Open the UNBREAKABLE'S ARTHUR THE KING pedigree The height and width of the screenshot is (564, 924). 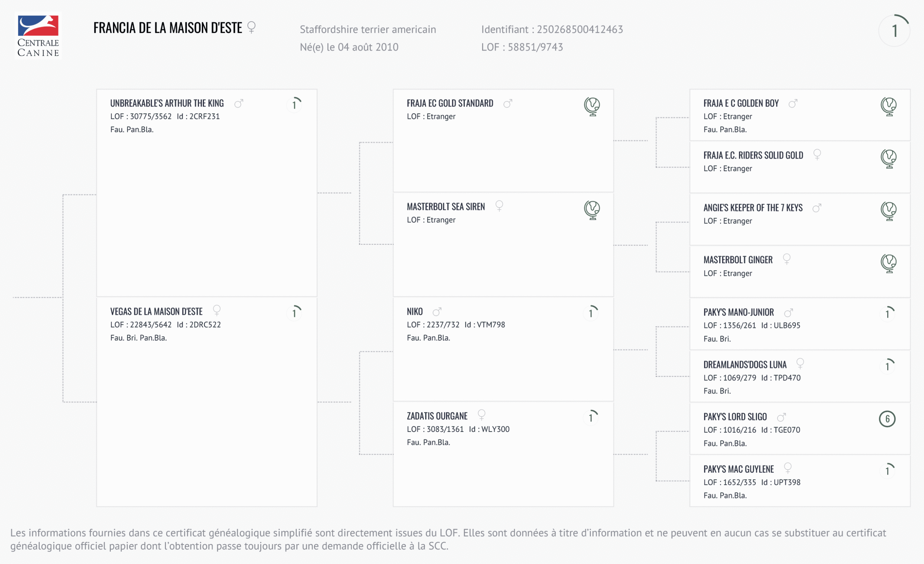167,103
